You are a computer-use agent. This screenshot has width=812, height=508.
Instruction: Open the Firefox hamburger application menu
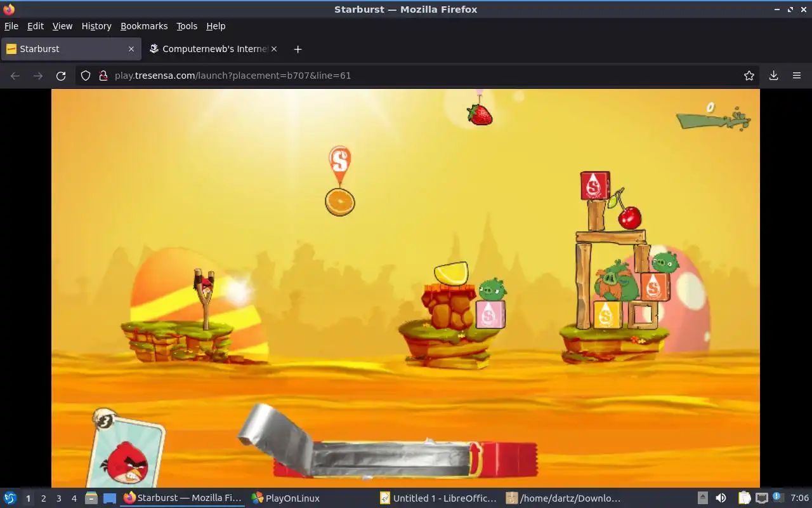[x=797, y=76]
